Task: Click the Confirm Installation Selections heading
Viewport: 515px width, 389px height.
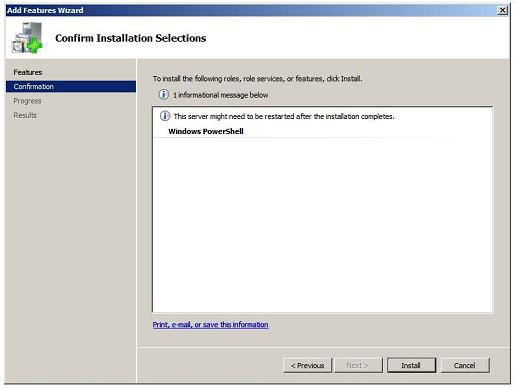Action: [x=131, y=38]
